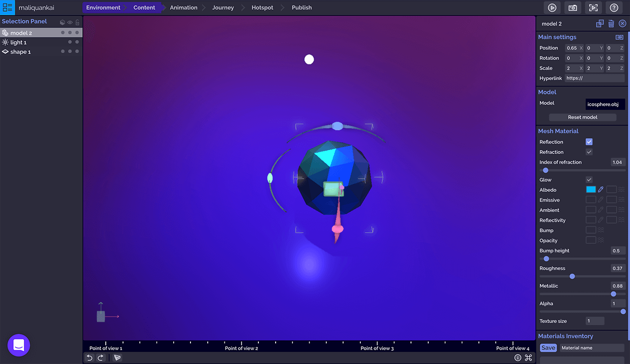This screenshot has width=630, height=364.
Task: Open the Animation tab
Action: click(184, 8)
